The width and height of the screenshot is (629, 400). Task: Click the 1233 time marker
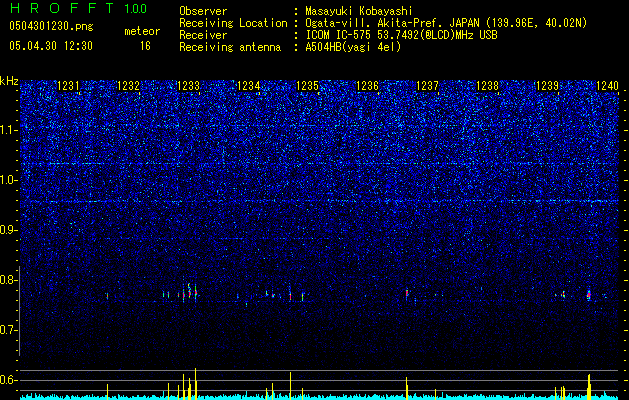tap(188, 86)
